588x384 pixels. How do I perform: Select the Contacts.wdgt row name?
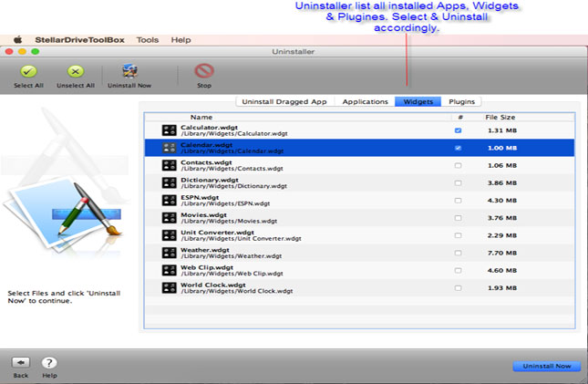point(206,162)
